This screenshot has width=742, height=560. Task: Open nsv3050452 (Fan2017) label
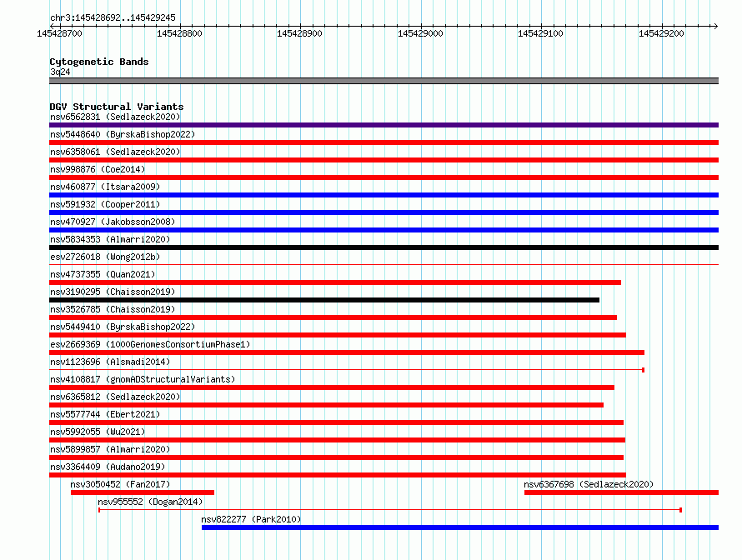tap(120, 484)
